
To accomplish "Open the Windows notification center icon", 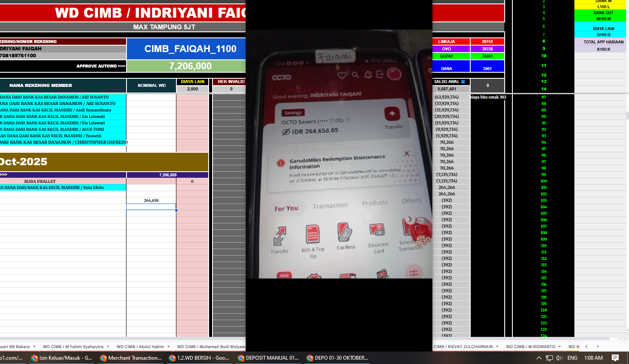I will coord(615,358).
